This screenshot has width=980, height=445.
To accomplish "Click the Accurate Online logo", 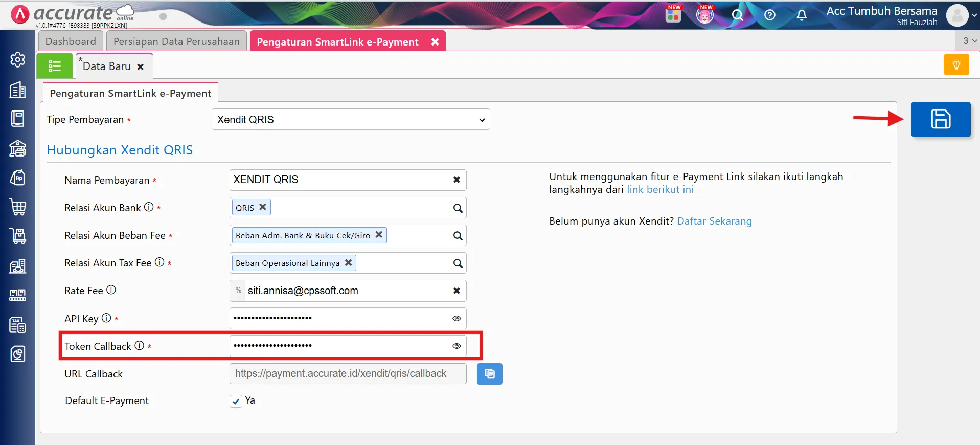I will (72, 15).
